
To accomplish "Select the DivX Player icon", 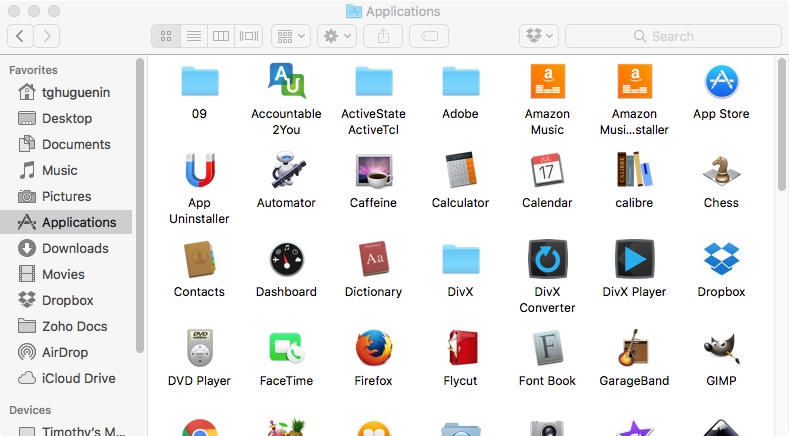I will pos(635,259).
